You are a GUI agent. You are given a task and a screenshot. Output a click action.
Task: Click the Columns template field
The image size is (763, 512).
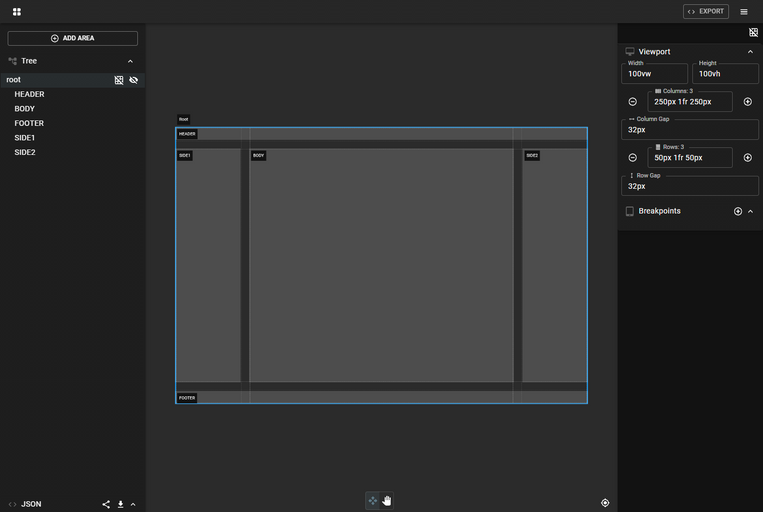point(690,102)
